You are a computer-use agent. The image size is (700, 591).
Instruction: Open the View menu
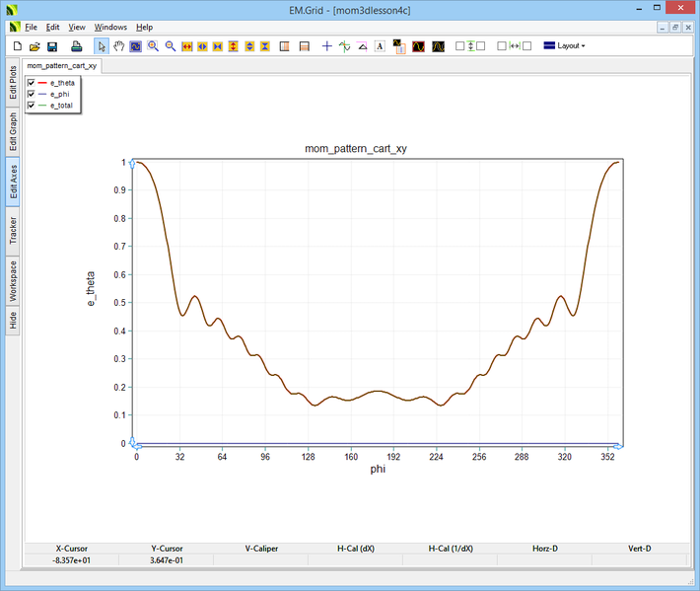coord(77,27)
